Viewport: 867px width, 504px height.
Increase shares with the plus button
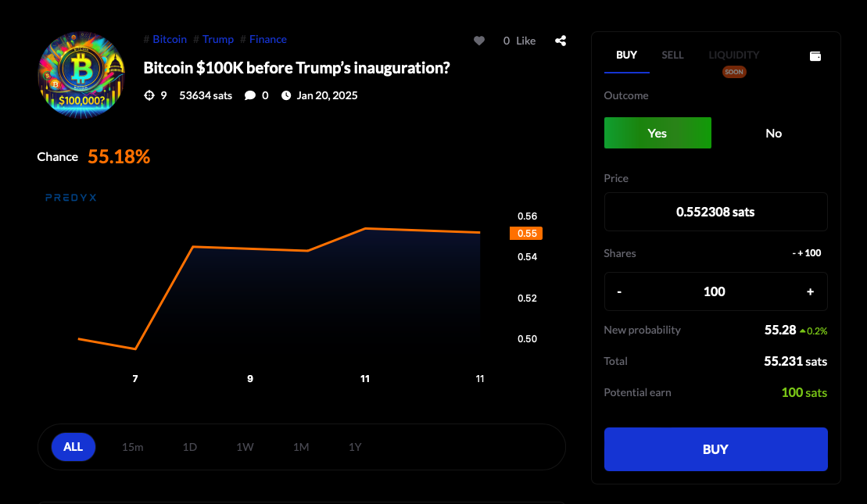pyautogui.click(x=810, y=291)
